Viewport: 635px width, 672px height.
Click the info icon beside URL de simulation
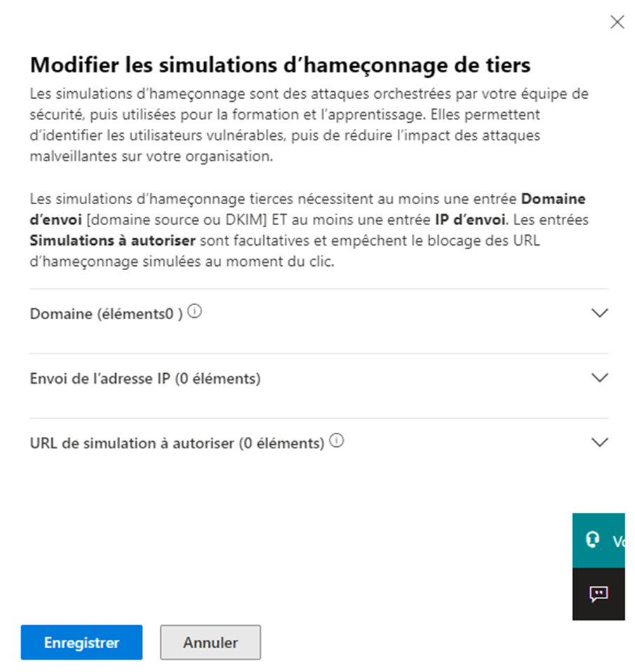[x=337, y=442]
